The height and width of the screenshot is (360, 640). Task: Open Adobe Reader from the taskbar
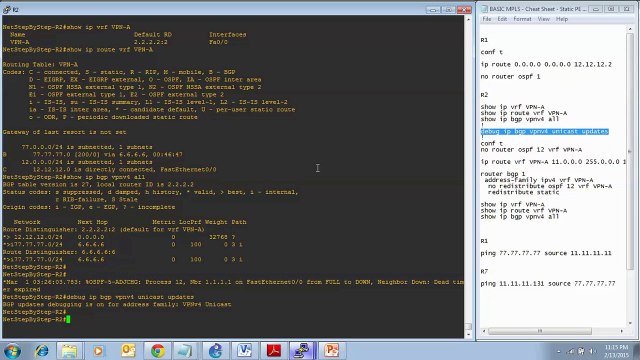273,351
